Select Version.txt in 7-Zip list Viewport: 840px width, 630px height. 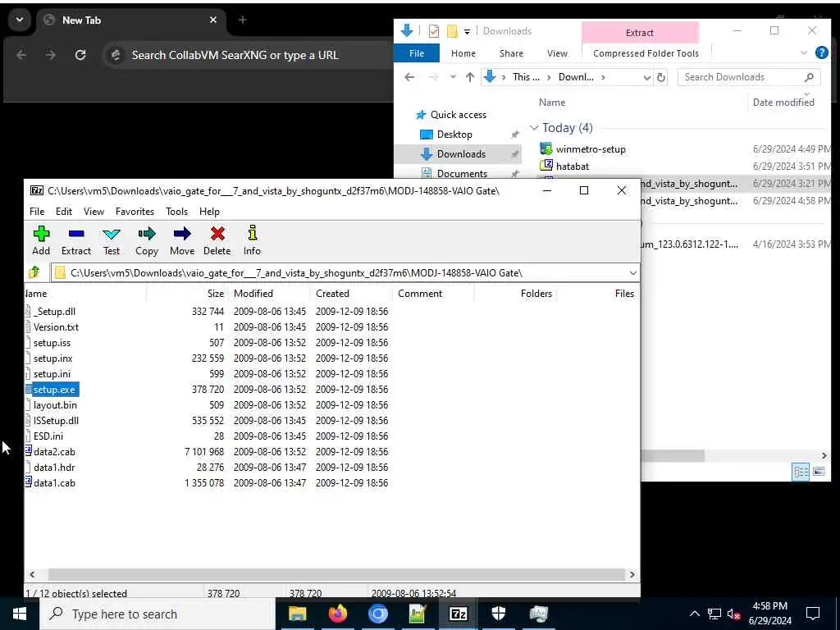tap(56, 326)
